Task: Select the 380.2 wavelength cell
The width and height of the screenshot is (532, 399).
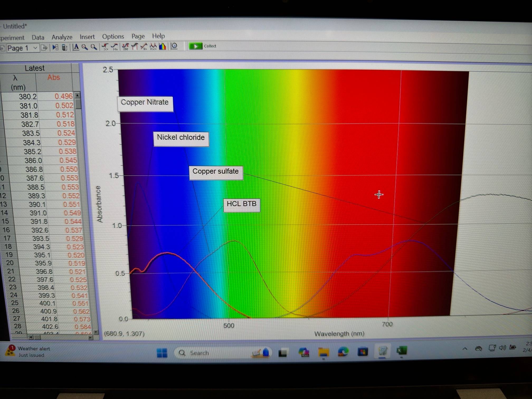Action: pos(28,97)
